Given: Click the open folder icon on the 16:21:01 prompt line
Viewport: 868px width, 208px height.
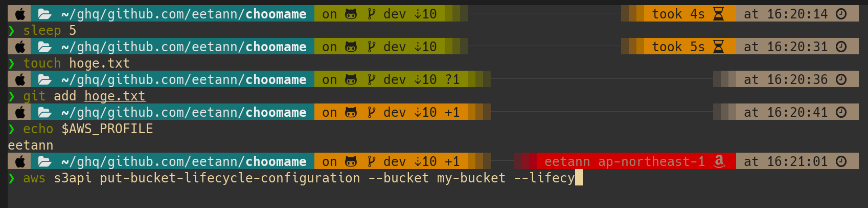Looking at the screenshot, I should [45, 161].
